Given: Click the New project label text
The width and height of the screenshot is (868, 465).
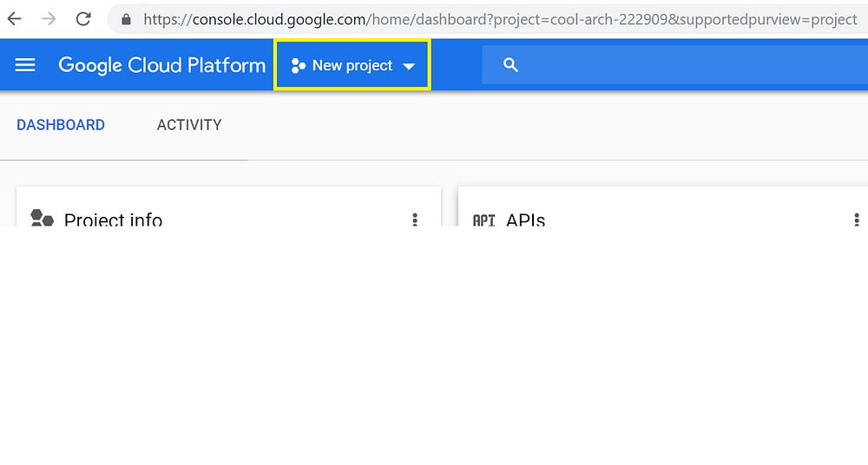Looking at the screenshot, I should [352, 66].
